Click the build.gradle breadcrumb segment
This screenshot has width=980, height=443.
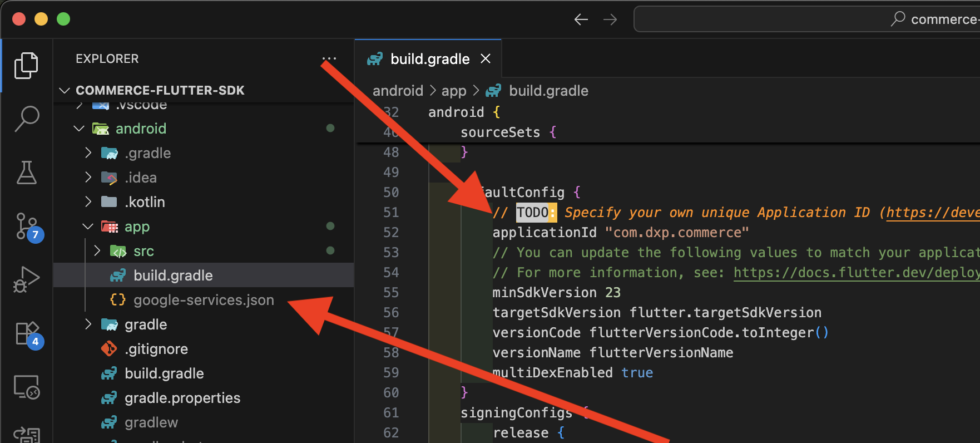pyautogui.click(x=548, y=91)
